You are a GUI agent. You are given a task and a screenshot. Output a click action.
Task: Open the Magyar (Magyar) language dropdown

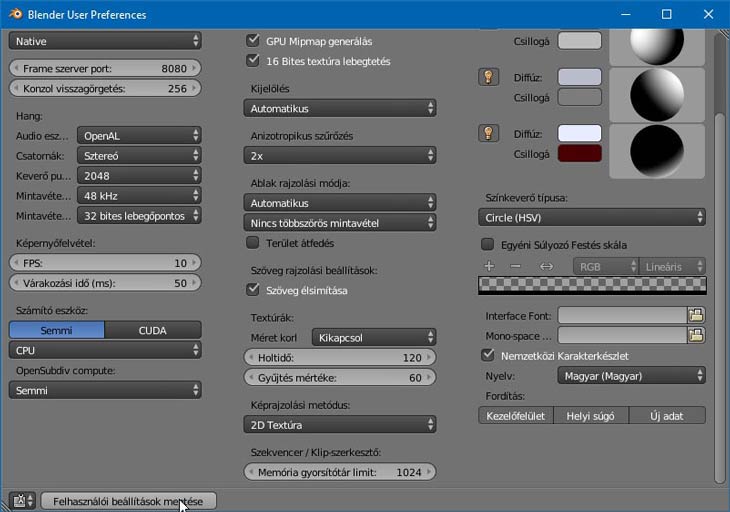tap(631, 376)
